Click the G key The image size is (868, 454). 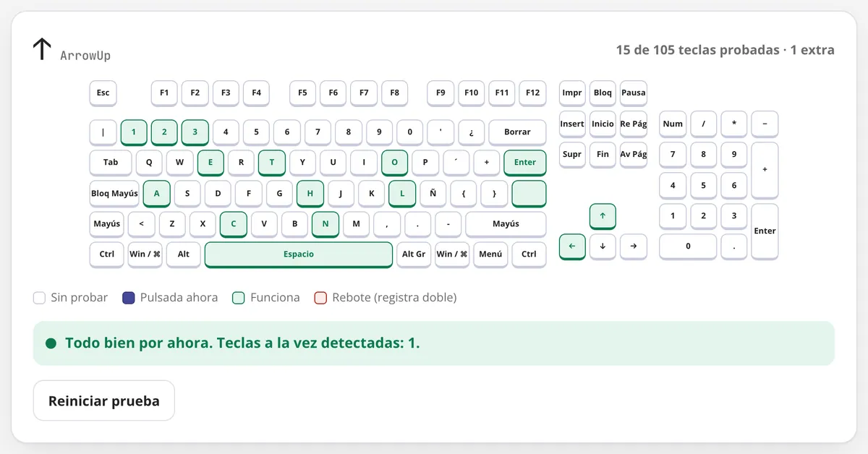(x=279, y=194)
